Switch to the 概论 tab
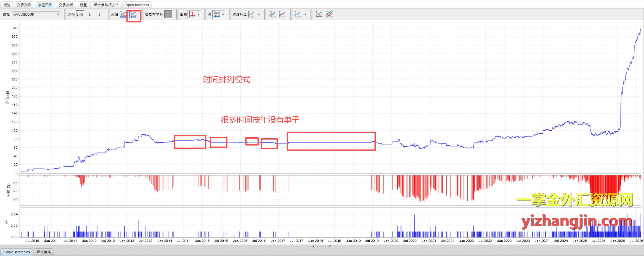 click(7, 5)
